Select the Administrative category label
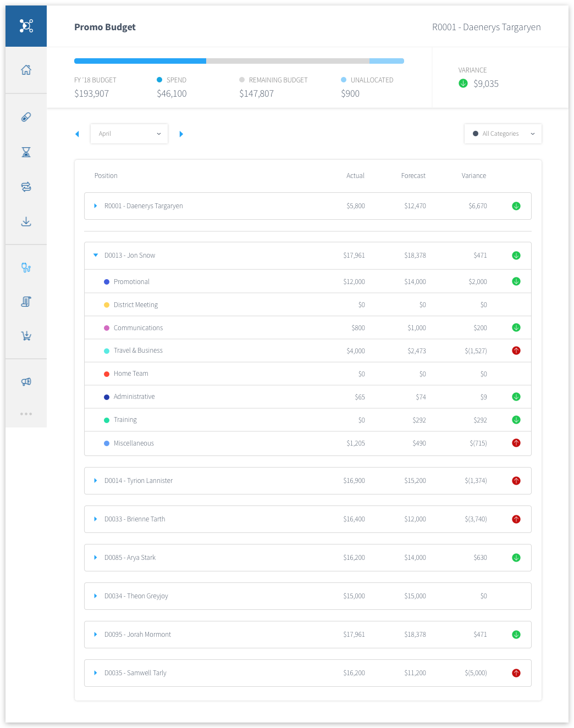574x728 pixels. (134, 397)
